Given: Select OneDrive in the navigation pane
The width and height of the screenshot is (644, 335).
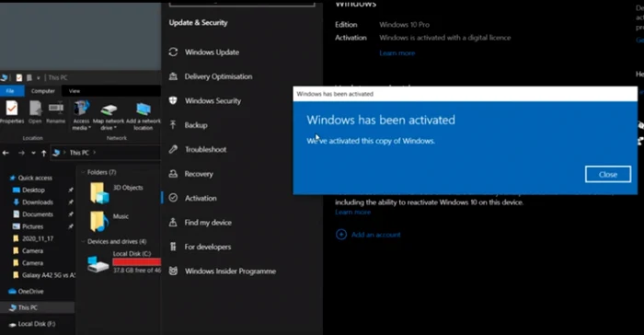Looking at the screenshot, I should (30, 292).
